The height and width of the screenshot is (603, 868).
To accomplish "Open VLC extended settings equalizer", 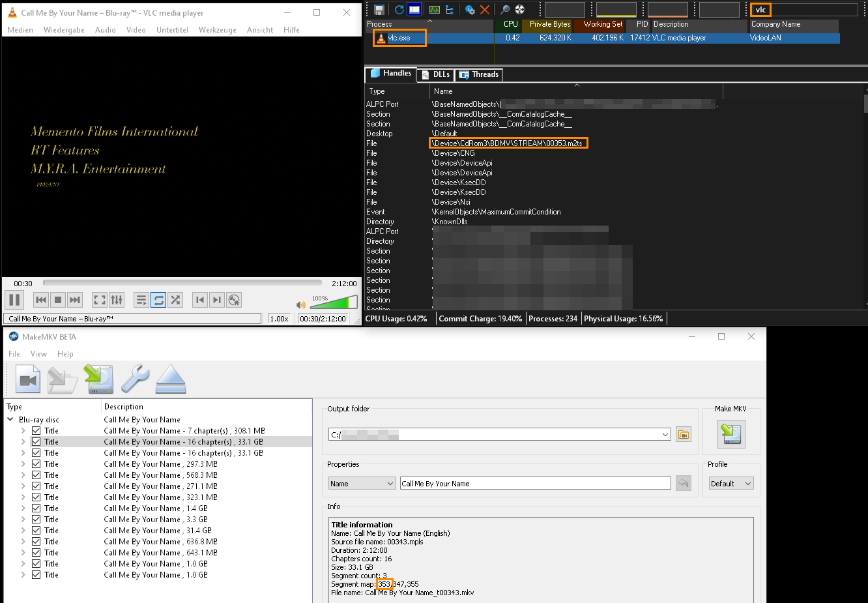I will (x=117, y=300).
